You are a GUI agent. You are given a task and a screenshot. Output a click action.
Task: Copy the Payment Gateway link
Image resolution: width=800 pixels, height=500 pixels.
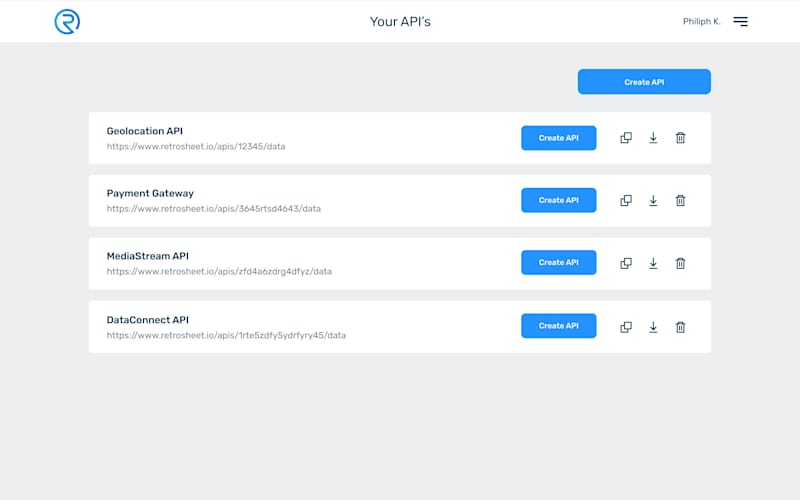click(x=626, y=201)
